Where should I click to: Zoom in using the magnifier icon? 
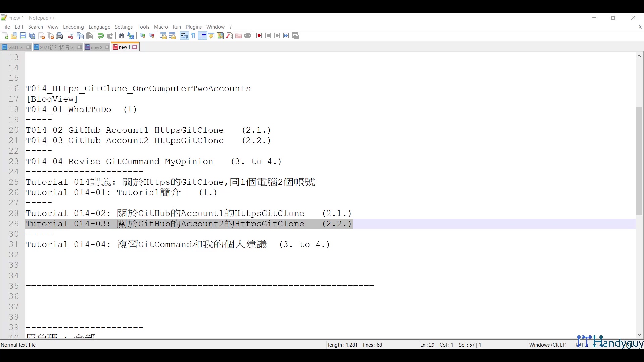[x=142, y=36]
